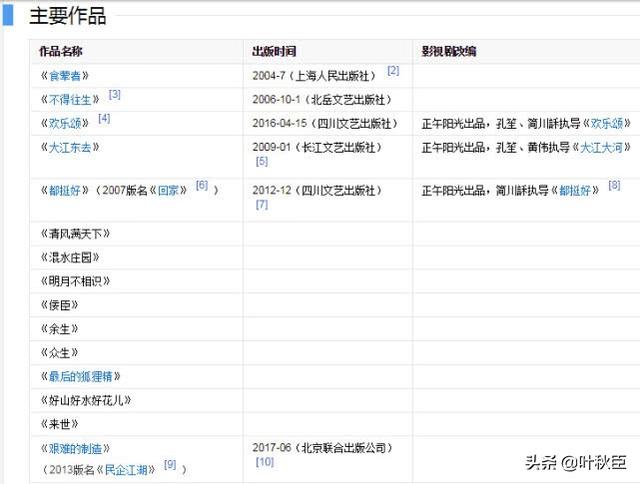Open the 《都挺好》 link in works column
The image size is (640, 484).
point(64,190)
